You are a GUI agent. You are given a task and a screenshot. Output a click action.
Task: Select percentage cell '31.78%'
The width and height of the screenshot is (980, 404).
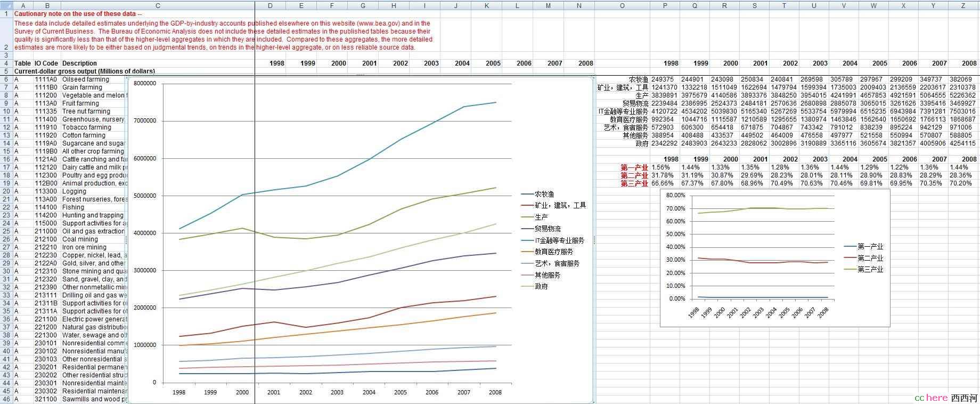[662, 175]
